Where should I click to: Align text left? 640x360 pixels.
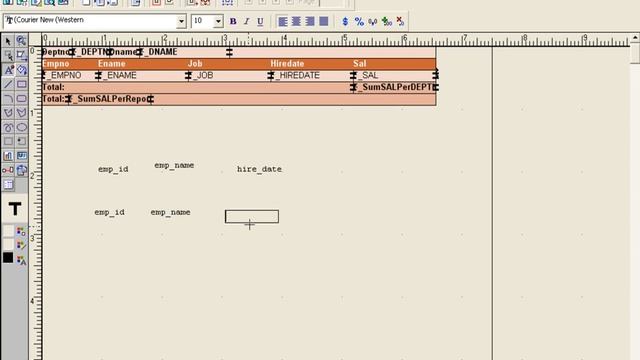282,21
